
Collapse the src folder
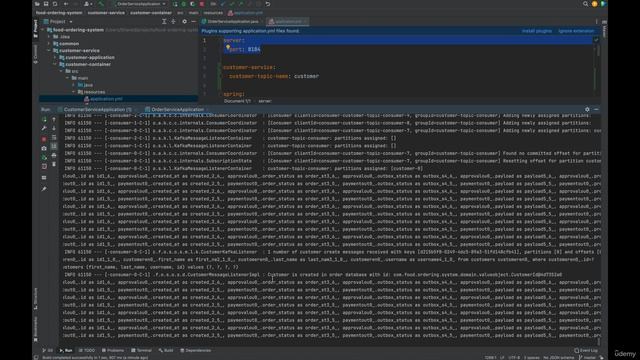pyautogui.click(x=61, y=71)
